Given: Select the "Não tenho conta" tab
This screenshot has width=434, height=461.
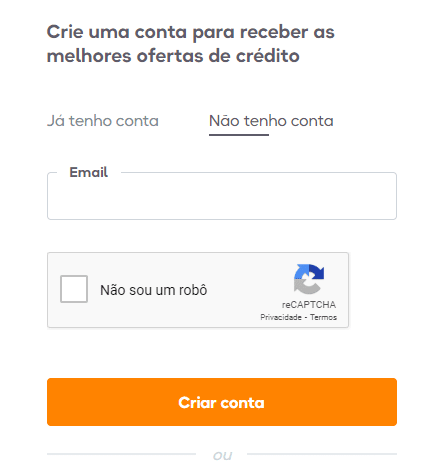Looking at the screenshot, I should coord(271,121).
